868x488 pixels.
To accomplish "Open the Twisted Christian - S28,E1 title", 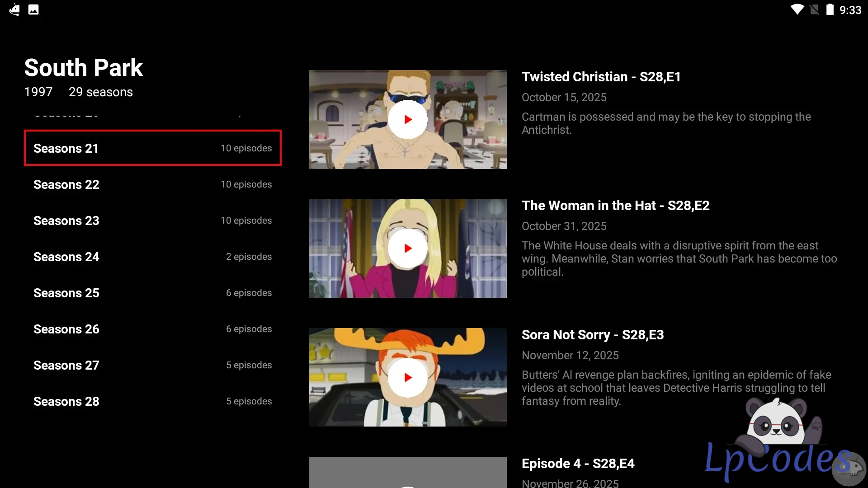I will (601, 77).
